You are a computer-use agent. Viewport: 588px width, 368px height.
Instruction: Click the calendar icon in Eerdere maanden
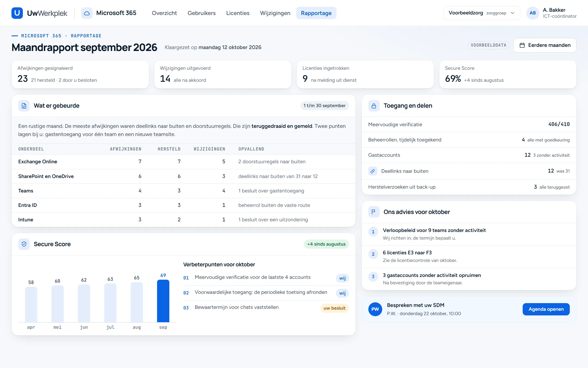pyautogui.click(x=522, y=45)
